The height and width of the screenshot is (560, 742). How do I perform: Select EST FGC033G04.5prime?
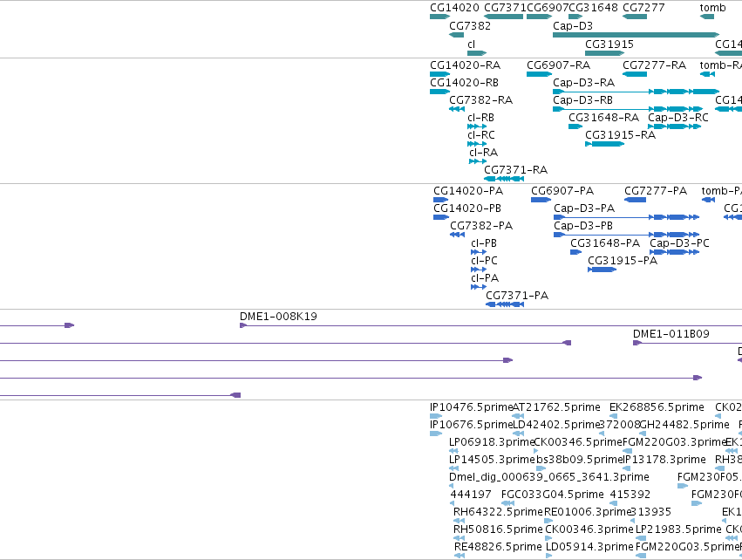(552, 495)
